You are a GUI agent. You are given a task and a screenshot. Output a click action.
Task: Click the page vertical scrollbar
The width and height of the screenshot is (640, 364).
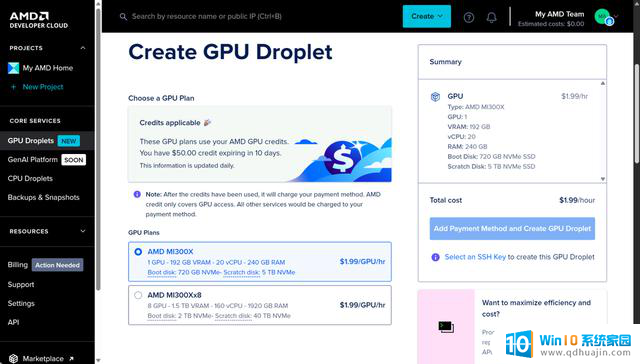[637, 114]
